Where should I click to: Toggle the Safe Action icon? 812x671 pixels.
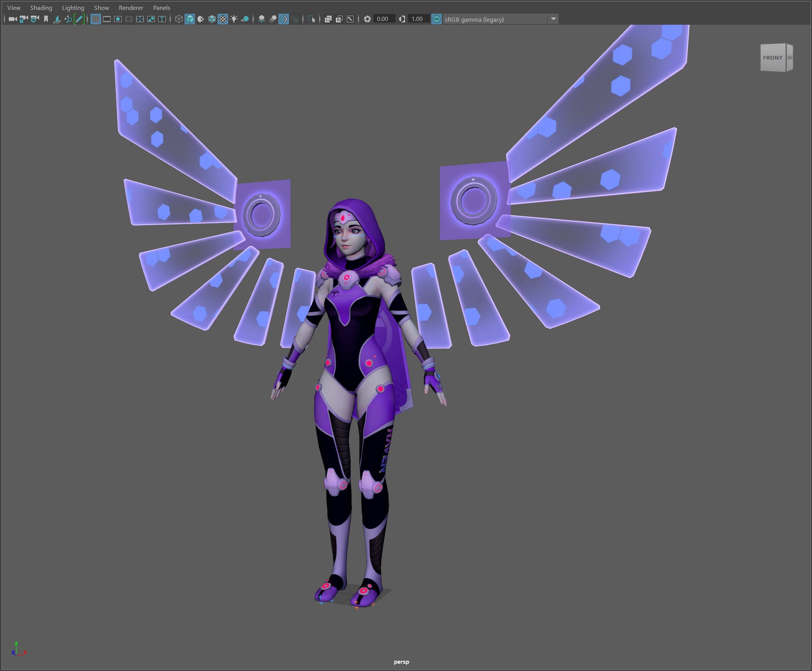pyautogui.click(x=151, y=19)
